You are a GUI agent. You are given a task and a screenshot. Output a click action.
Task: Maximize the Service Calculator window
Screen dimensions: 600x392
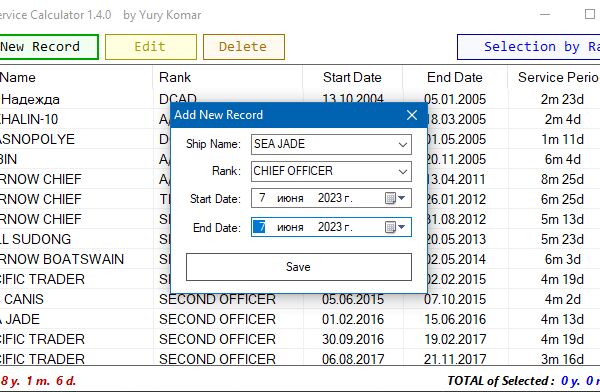590,15
